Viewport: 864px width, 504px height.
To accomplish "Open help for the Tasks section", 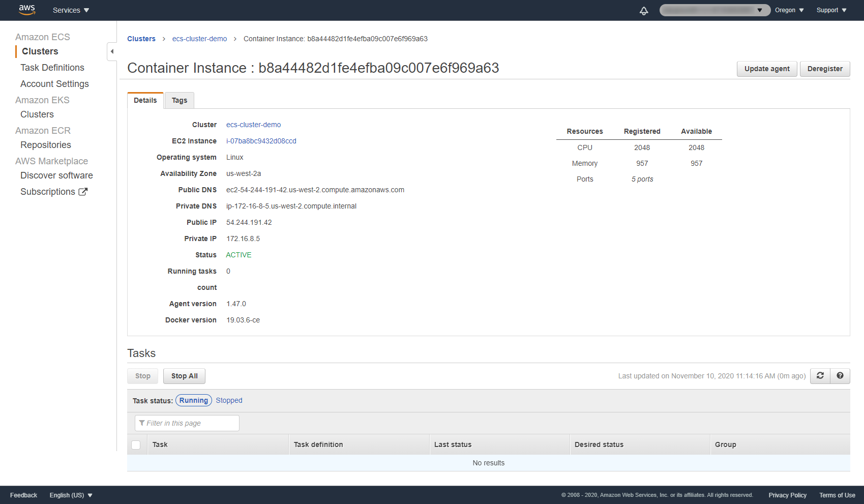I will [840, 376].
